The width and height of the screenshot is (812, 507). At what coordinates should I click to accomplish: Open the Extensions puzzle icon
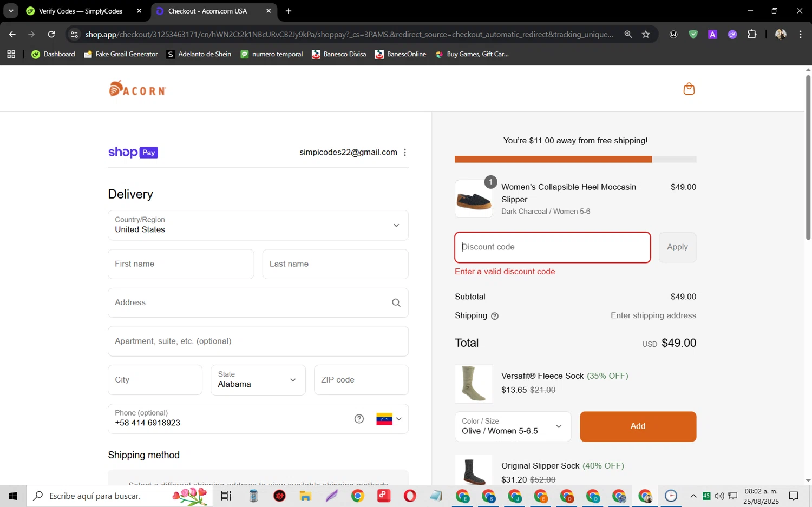(x=752, y=34)
